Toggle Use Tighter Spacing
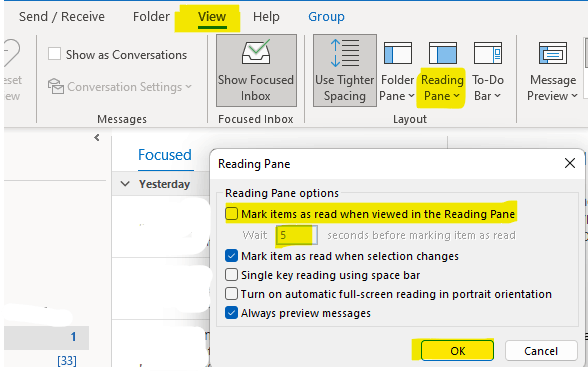Image resolution: width=588 pixels, height=371 pixels. (345, 71)
